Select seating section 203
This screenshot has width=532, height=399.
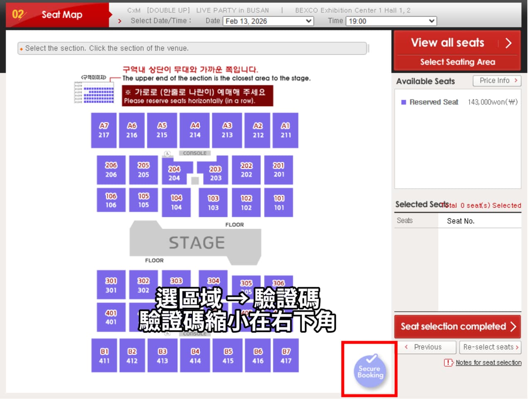pyautogui.click(x=215, y=173)
